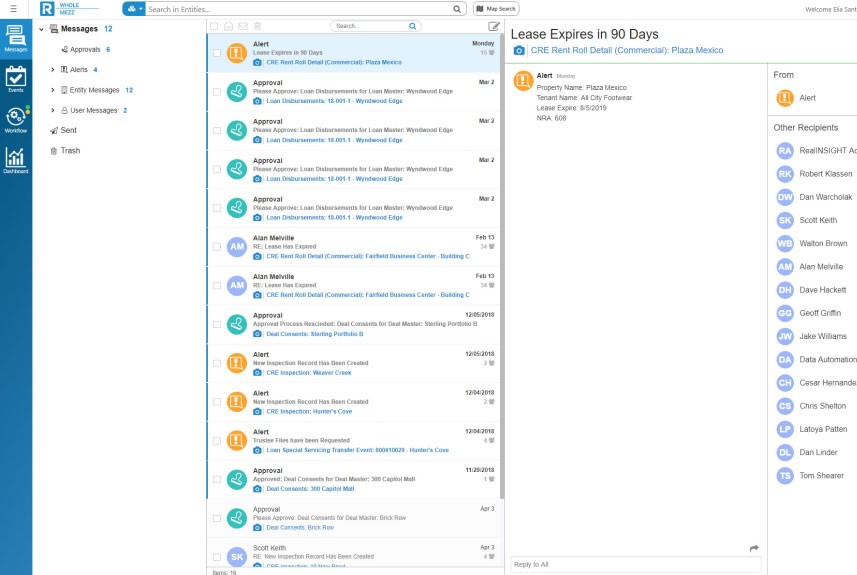Image resolution: width=857 pixels, height=575 pixels.
Task: Open CRE Rent Roll Detail Plaza Mexico heading link
Action: click(627, 50)
